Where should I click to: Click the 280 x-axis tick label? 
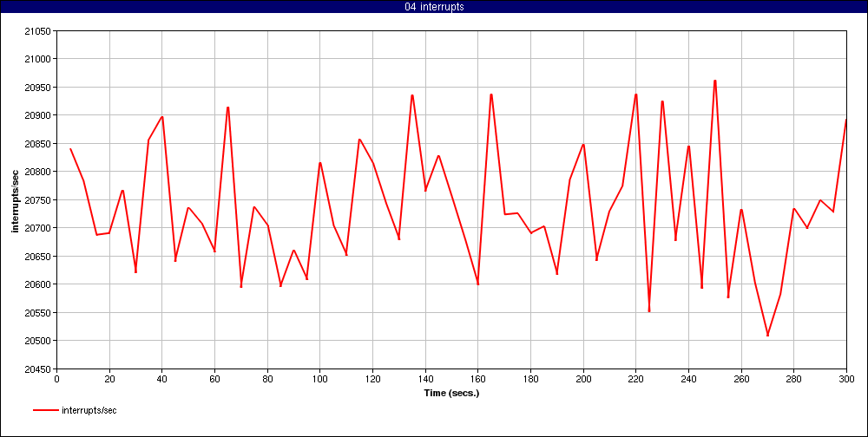pos(794,380)
